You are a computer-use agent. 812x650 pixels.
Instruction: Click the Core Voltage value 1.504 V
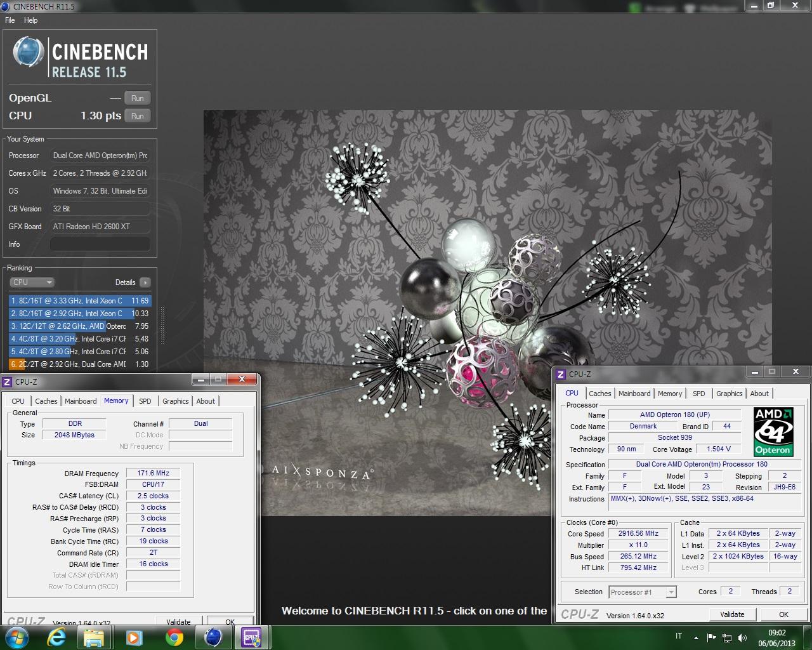(719, 449)
